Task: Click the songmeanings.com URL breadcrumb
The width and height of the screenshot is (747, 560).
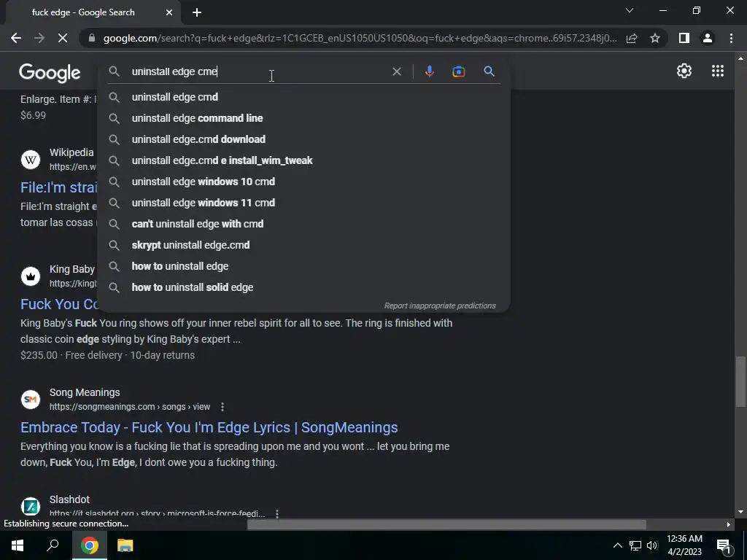Action: [130, 407]
